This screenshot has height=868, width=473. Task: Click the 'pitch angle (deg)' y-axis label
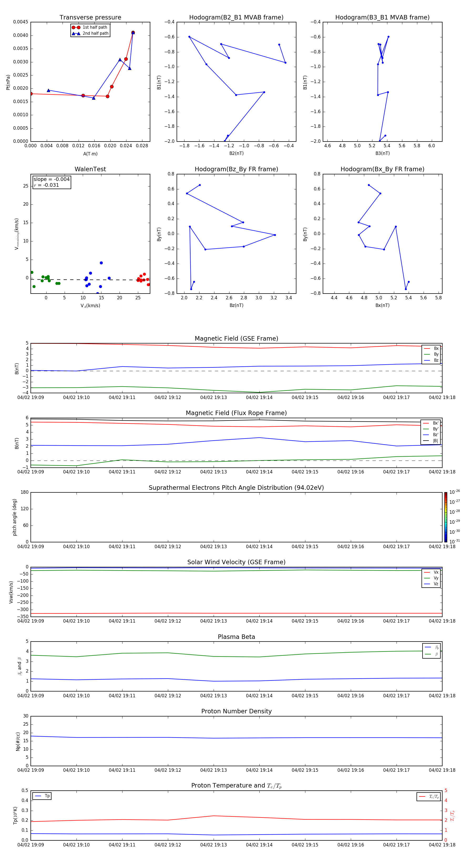coord(14,517)
